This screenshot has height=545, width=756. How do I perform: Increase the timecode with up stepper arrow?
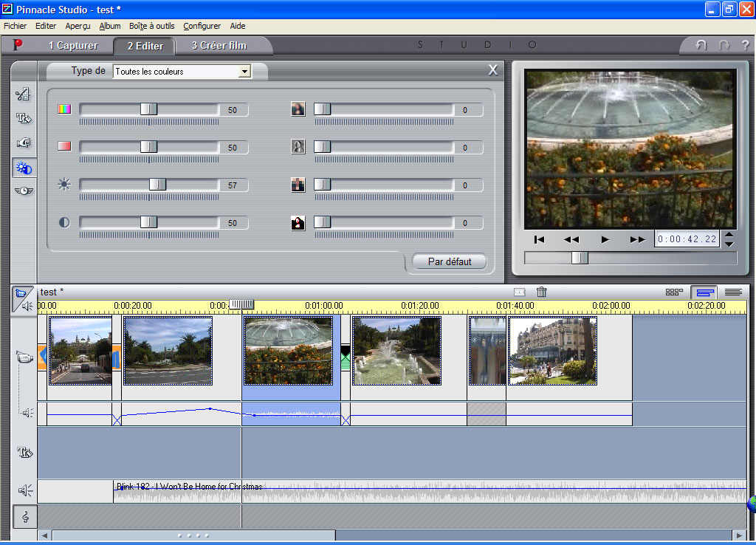click(x=729, y=235)
